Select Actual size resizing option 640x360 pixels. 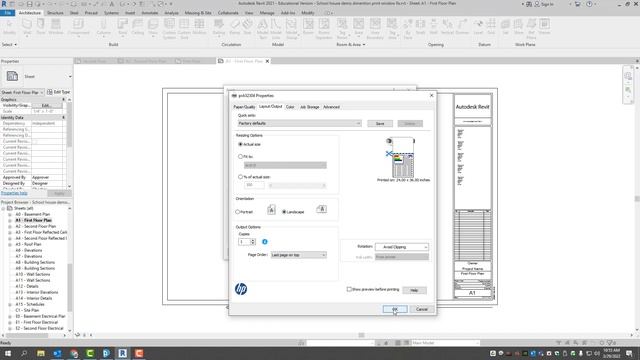[240, 144]
